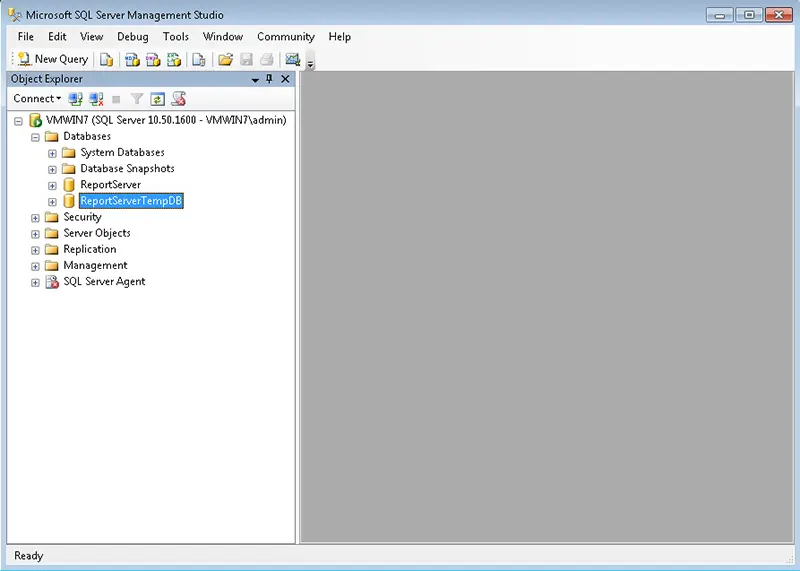Toggle auto-hide pin on Object Explorer

[269, 79]
